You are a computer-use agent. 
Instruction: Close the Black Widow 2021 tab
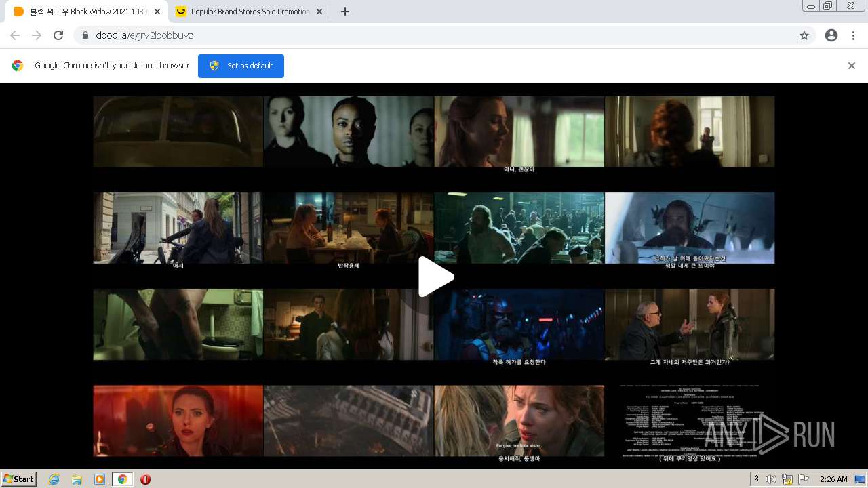[157, 12]
